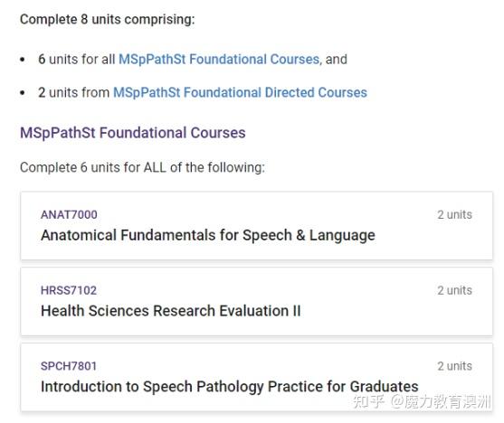Select Anatomical Fundamentals for Speech & Language title
Screen dimensions: 504x423
click(x=208, y=235)
